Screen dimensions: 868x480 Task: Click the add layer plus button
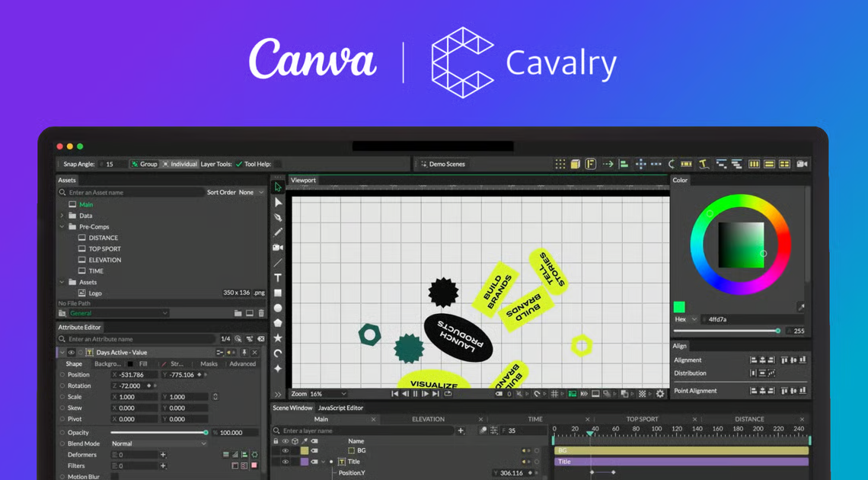pyautogui.click(x=461, y=430)
